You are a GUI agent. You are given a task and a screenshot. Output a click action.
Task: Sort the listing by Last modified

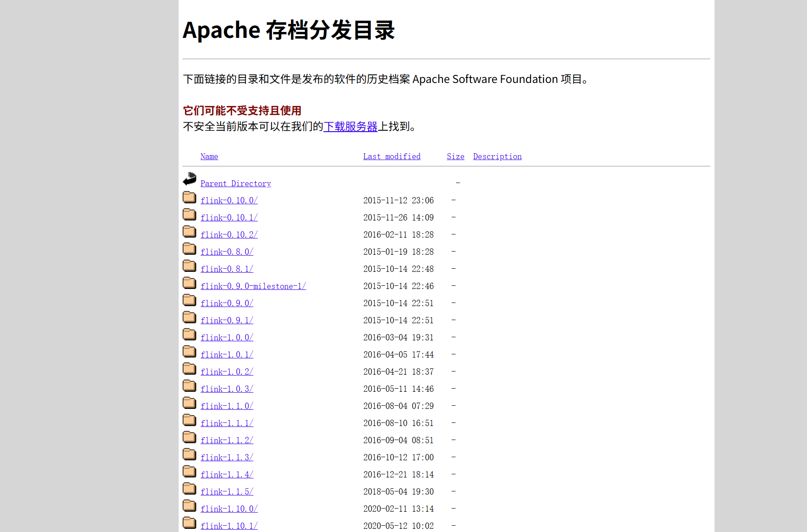392,156
